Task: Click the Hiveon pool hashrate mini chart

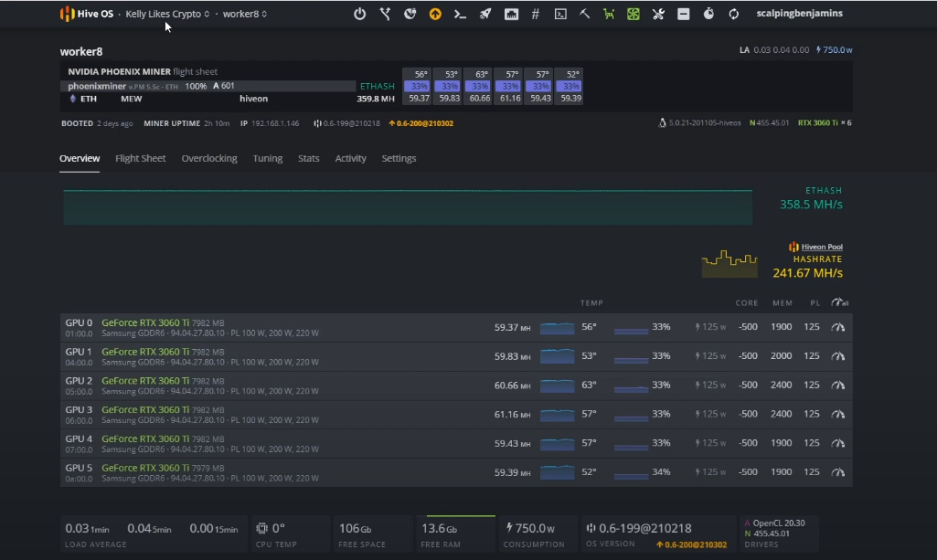Action: (729, 264)
